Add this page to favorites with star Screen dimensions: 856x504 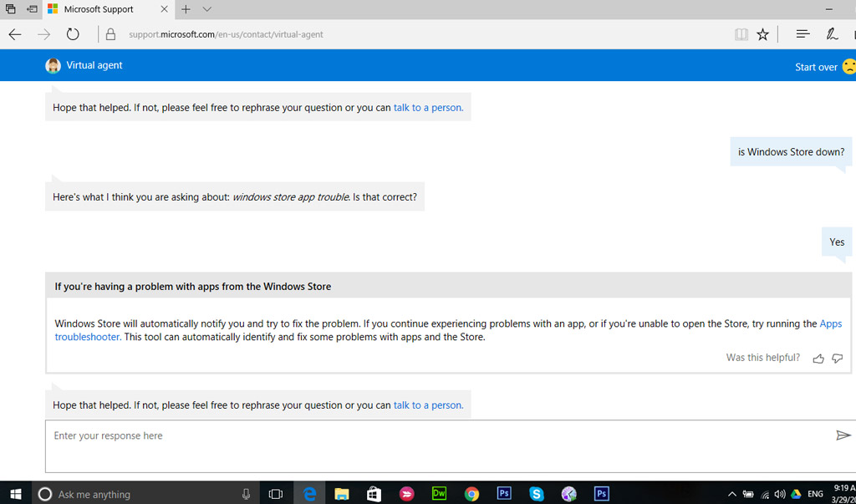click(x=762, y=34)
